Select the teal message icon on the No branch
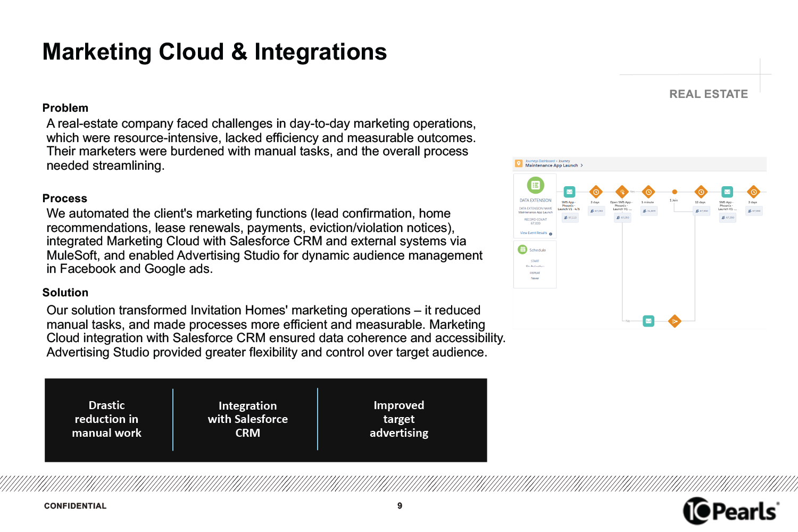The width and height of the screenshot is (798, 532). coord(648,321)
